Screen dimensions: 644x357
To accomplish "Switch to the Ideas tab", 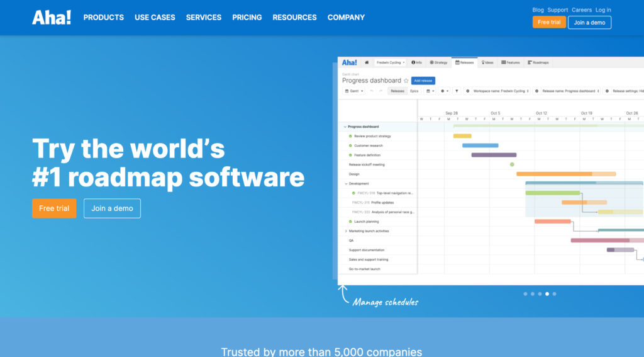I will point(487,62).
